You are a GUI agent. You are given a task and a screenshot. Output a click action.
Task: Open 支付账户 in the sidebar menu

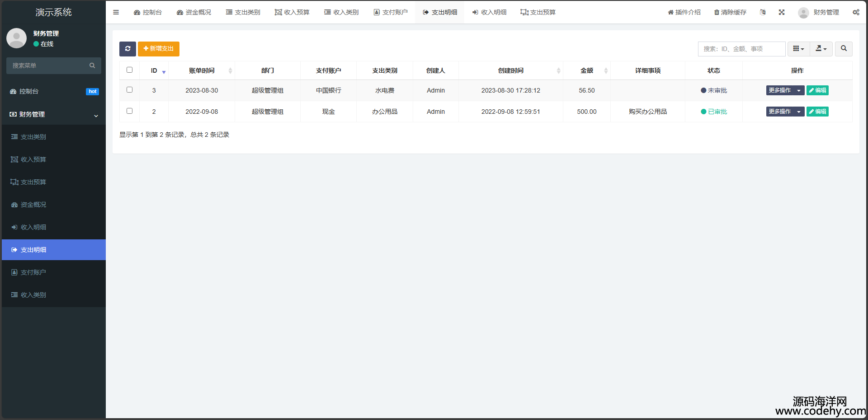pyautogui.click(x=33, y=272)
